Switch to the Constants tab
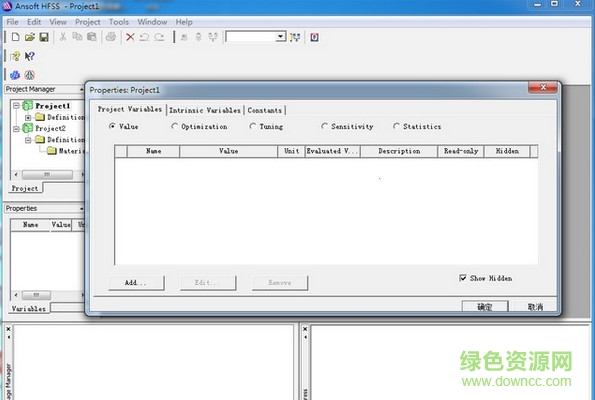 (x=265, y=110)
